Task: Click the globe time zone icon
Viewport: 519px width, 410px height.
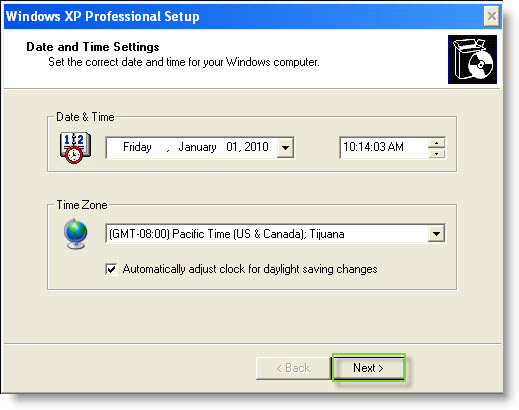Action: (76, 234)
